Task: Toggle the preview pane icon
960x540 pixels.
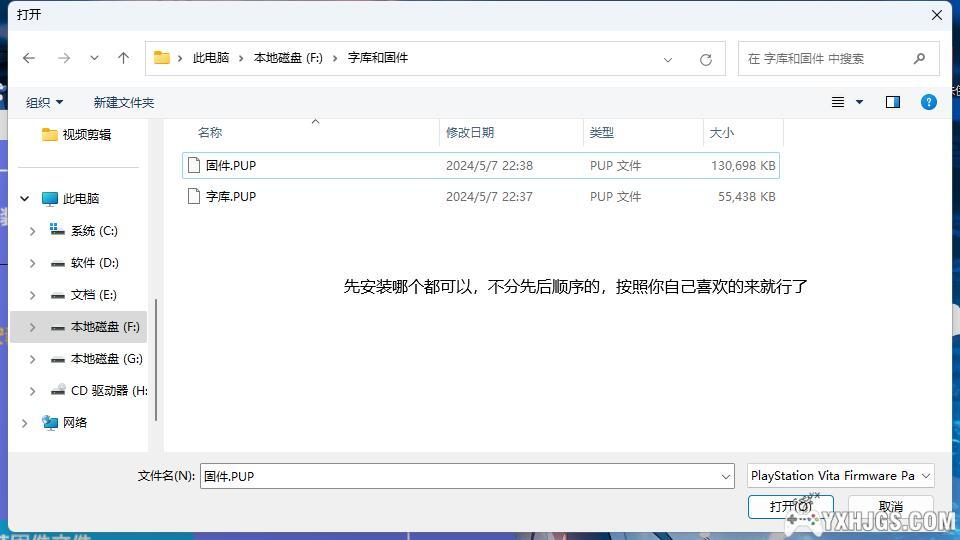Action: tap(892, 102)
